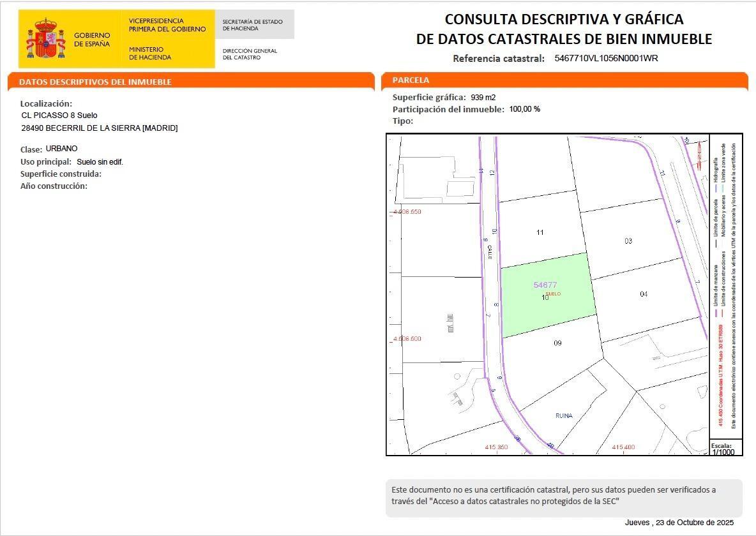Click the gray non-certification notice box
Image resolution: width=756 pixels, height=536 pixels.
point(563,496)
